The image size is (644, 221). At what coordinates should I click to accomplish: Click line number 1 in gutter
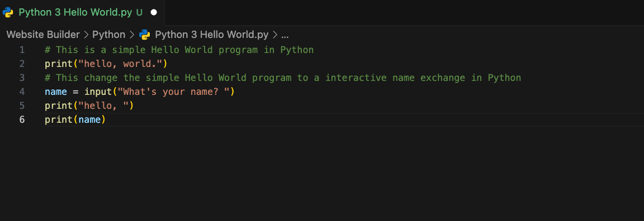[22, 50]
